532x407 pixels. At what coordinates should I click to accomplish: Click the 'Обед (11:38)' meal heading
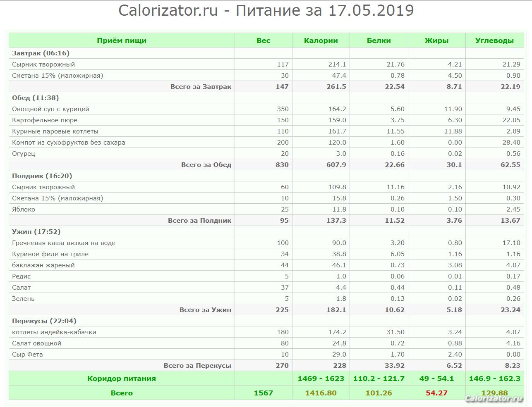[35, 98]
